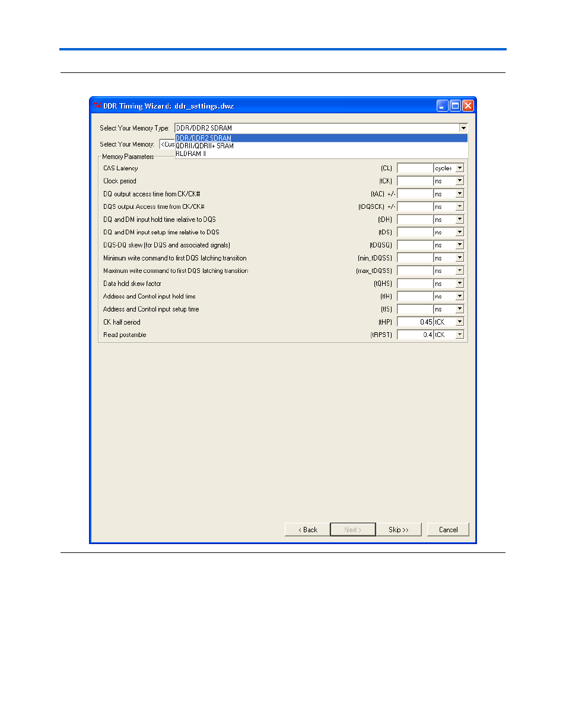
Task: Choose QDRII/QDRII+ SRAM memory type
Action: [x=321, y=145]
